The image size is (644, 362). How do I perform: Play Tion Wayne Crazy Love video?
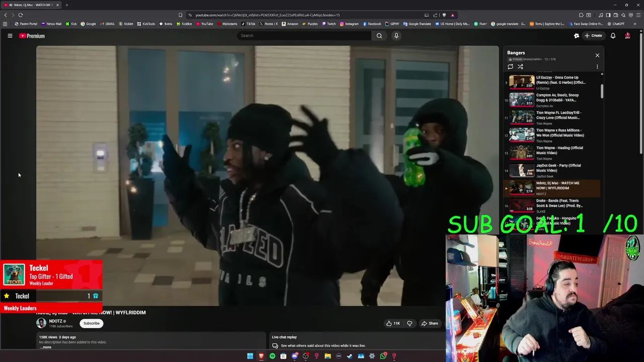pos(552,118)
